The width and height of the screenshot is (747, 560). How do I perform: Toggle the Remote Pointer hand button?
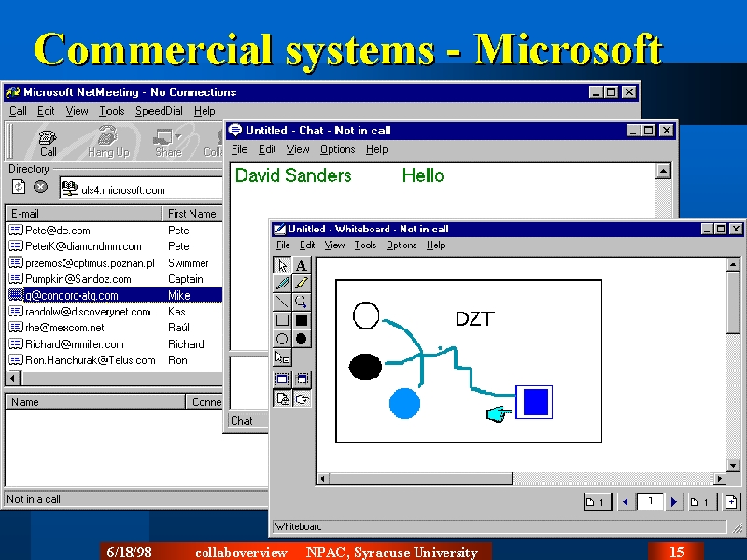point(302,399)
